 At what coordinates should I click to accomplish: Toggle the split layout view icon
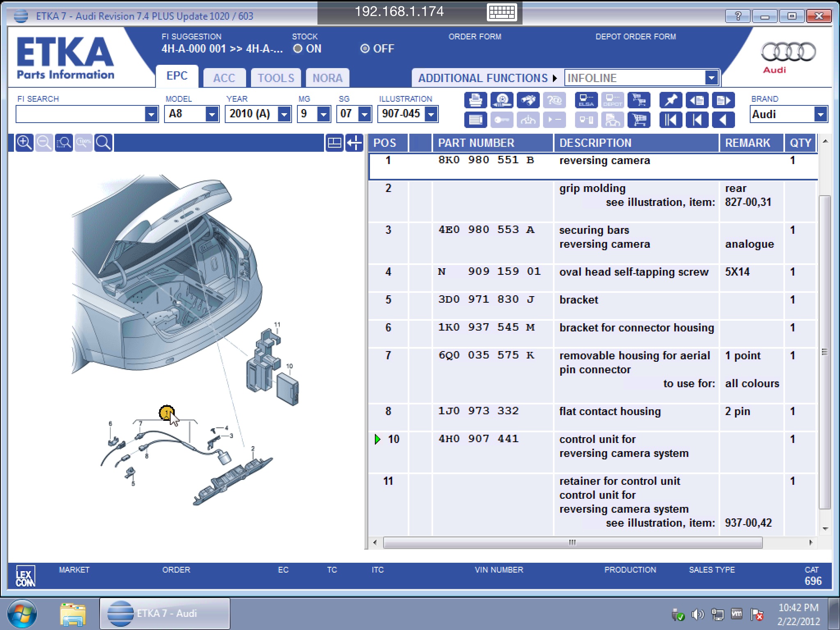(x=334, y=143)
